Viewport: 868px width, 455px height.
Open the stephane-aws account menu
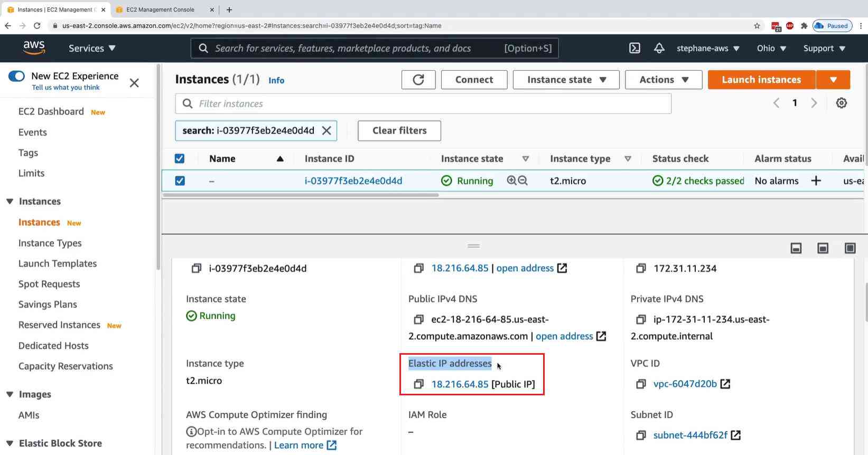(x=708, y=48)
